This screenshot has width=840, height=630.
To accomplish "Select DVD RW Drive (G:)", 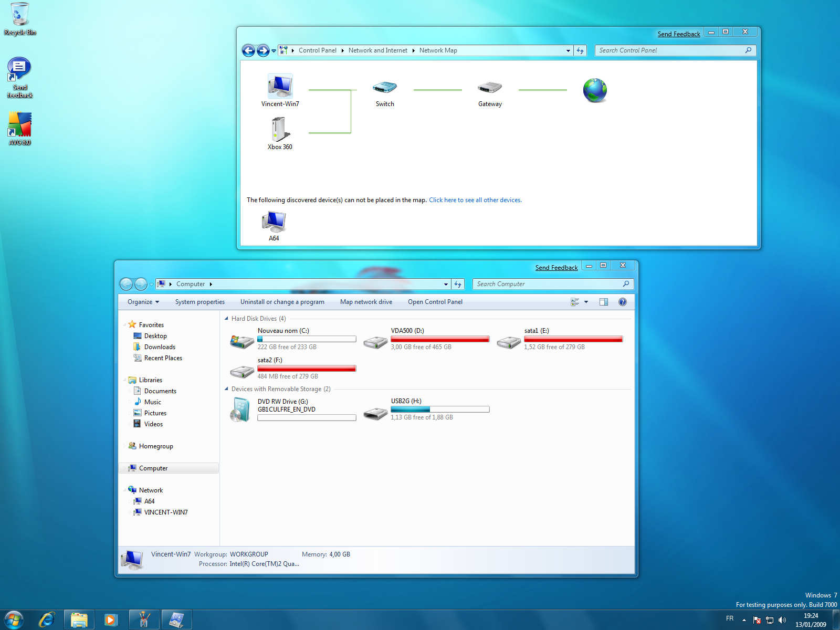I will (293, 409).
